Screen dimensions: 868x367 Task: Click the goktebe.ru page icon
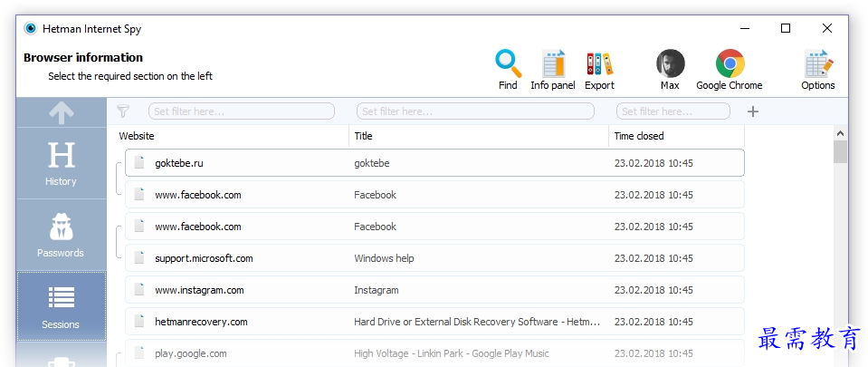[139, 162]
